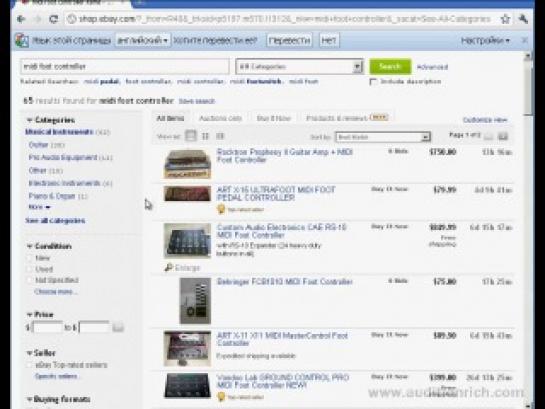Filter by Piano & Organ category

point(52,196)
